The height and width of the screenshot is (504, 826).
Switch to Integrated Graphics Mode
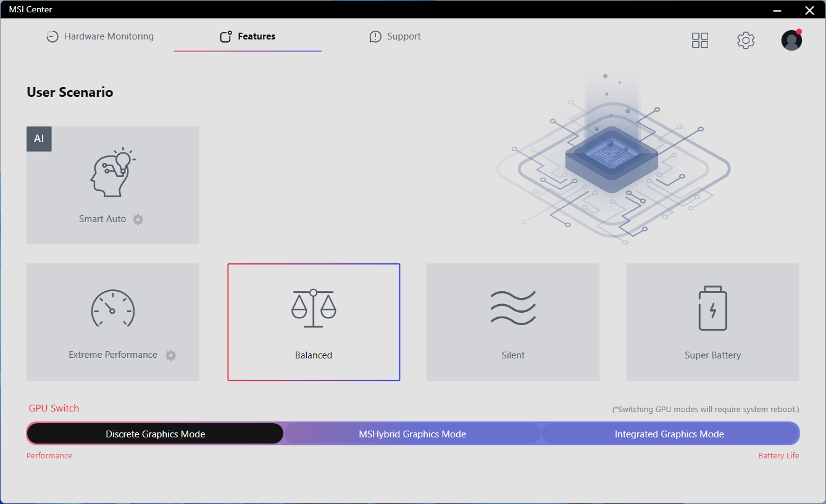click(670, 434)
